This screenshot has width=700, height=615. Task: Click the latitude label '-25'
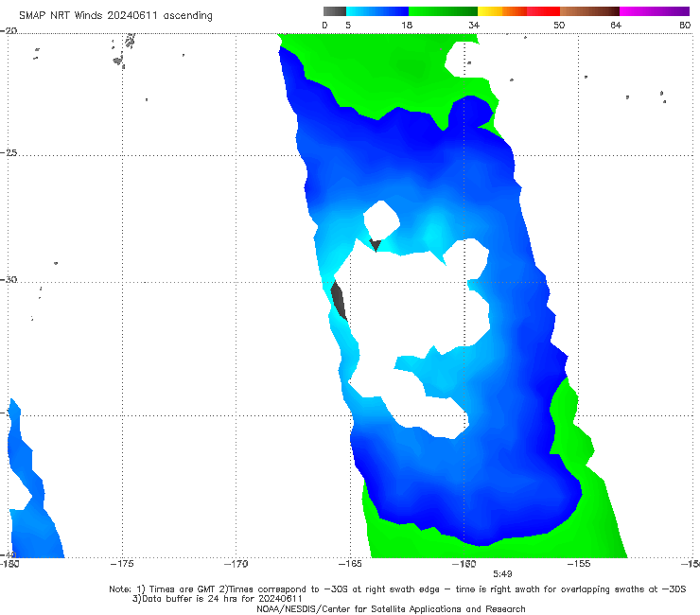click(9, 152)
